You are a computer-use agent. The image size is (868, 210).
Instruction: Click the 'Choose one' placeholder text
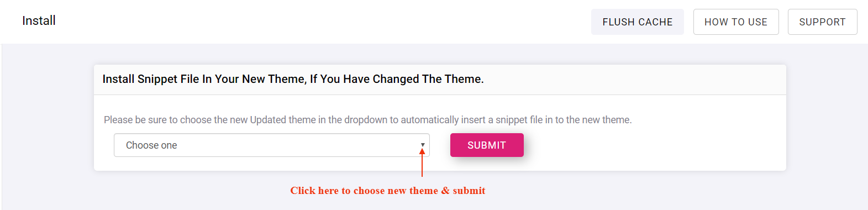click(151, 145)
